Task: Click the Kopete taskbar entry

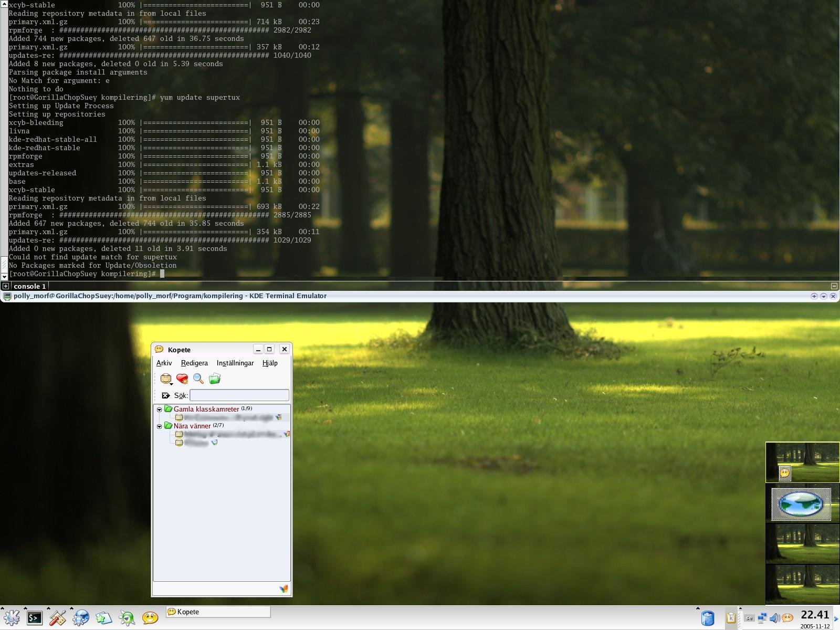Action: click(x=218, y=612)
